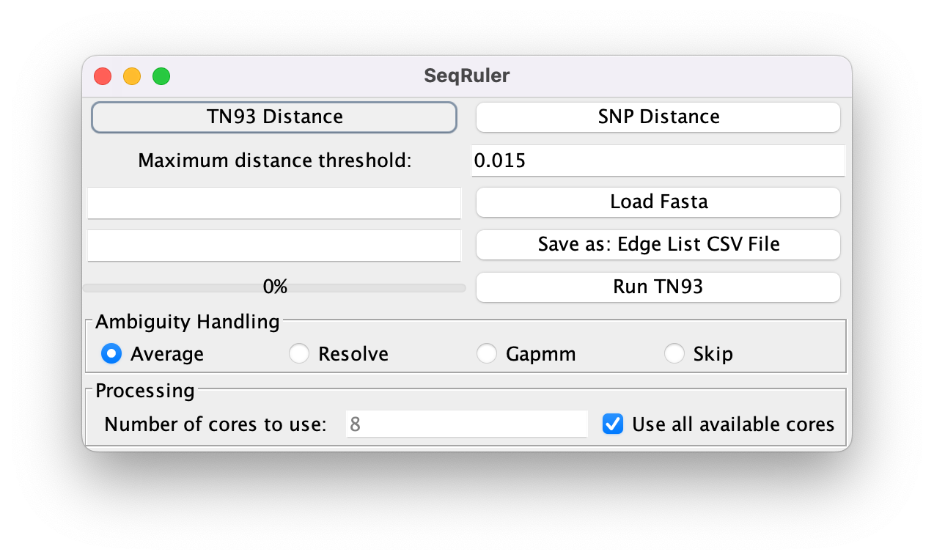Switch to SNP Distance mode
934x560 pixels.
tap(658, 117)
